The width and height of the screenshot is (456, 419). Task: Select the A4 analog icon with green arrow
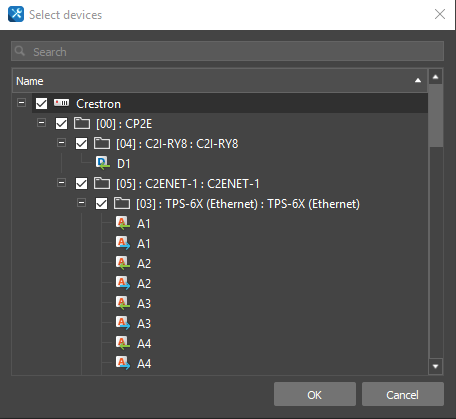point(123,343)
